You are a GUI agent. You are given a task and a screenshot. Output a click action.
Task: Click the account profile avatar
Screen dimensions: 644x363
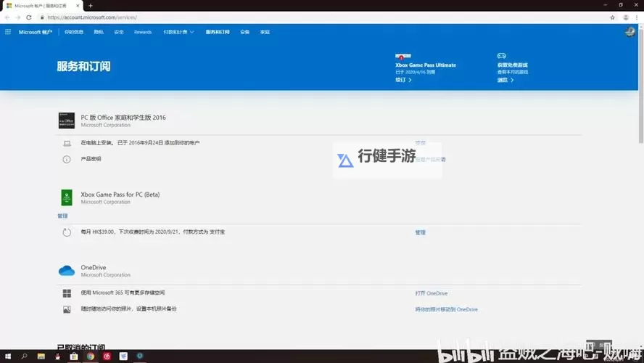(x=630, y=32)
